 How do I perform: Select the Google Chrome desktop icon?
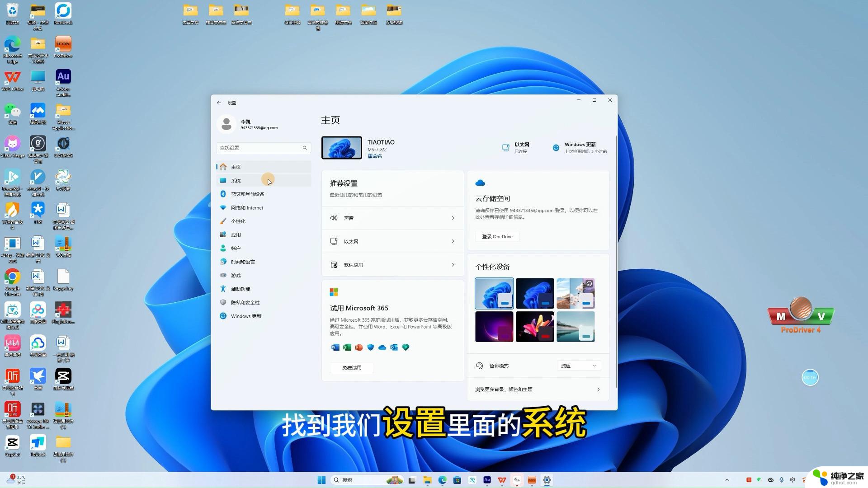click(x=13, y=282)
